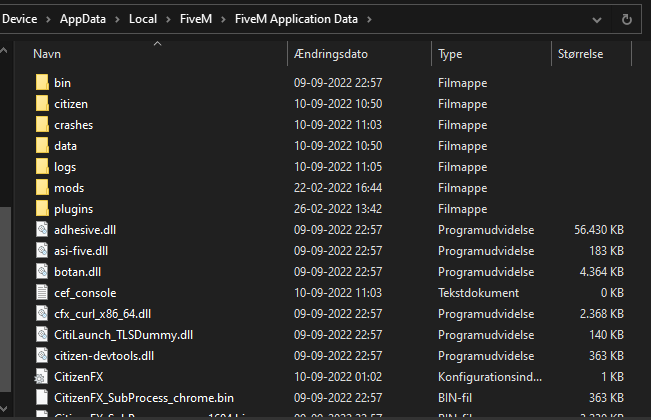Screen dimensions: 651x420
Task: Go to AppData breadcrumb in path
Action: (x=83, y=19)
